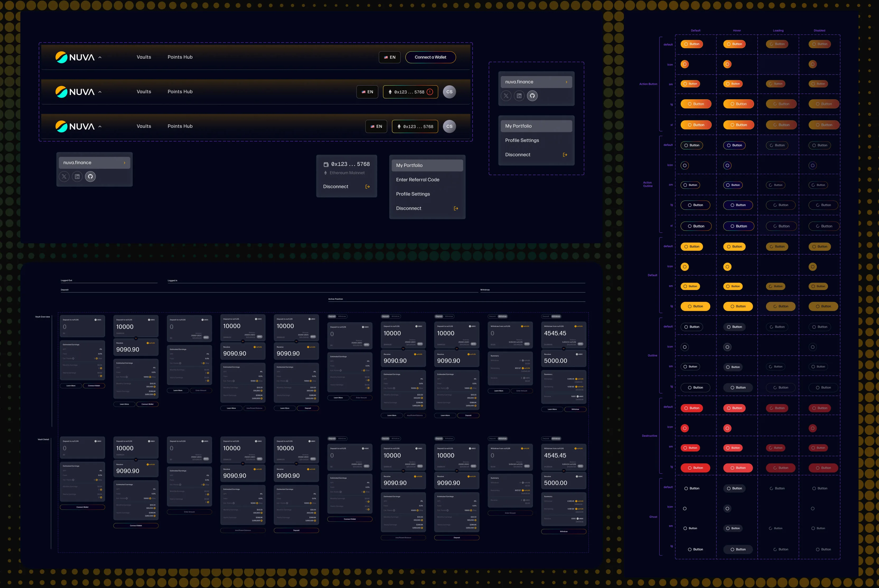Toggle Deposit above the Vault Overview 4545.45 withdraw card

pyautogui.click(x=546, y=316)
